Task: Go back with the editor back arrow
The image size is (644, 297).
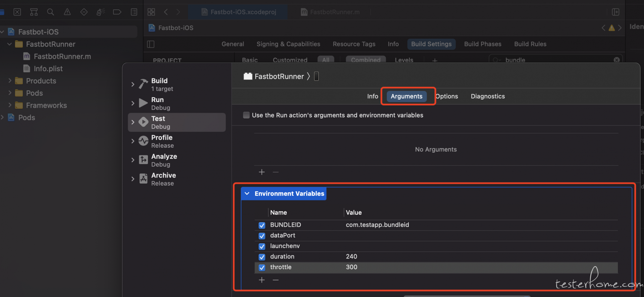Action: 166,12
